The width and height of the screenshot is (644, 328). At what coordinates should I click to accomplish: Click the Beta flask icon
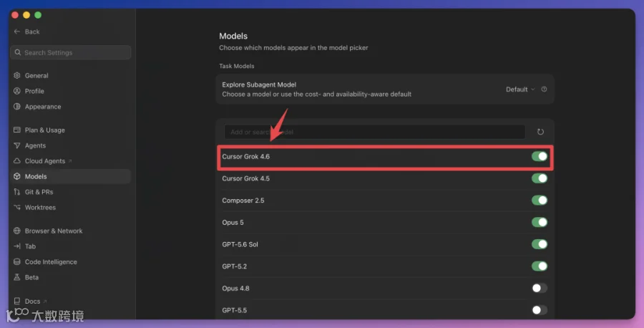pos(17,277)
